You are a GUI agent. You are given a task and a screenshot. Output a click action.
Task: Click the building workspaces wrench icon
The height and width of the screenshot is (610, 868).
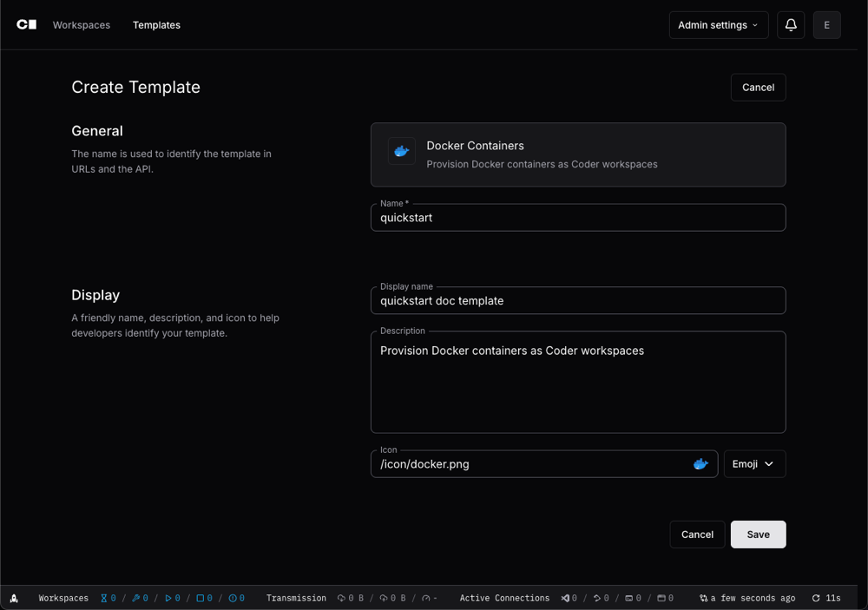135,598
